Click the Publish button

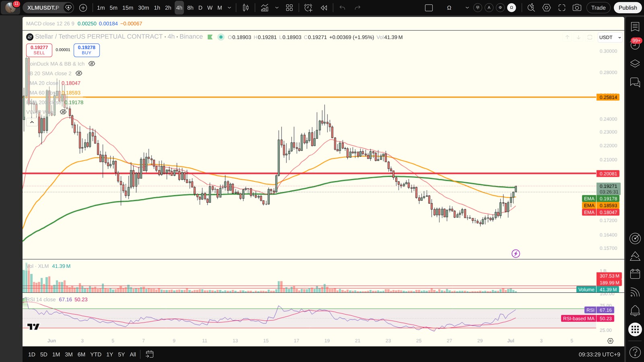click(627, 8)
